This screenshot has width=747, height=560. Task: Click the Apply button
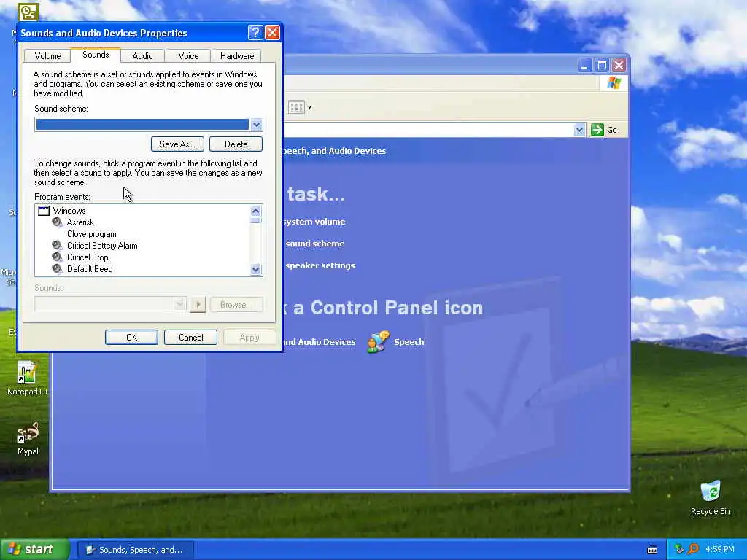pos(249,337)
